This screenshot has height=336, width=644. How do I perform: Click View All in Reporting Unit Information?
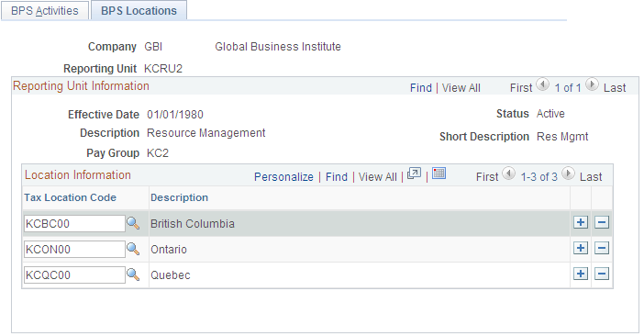coord(461,88)
